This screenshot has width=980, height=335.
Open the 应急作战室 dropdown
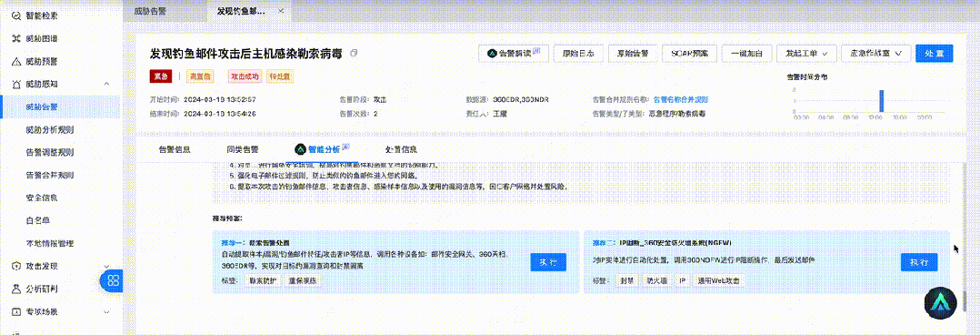point(875,53)
